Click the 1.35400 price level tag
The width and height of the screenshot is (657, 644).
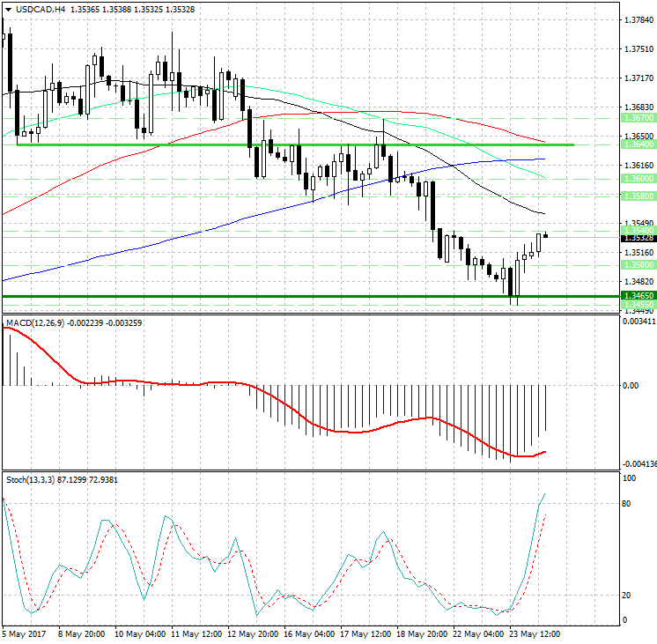coord(637,231)
